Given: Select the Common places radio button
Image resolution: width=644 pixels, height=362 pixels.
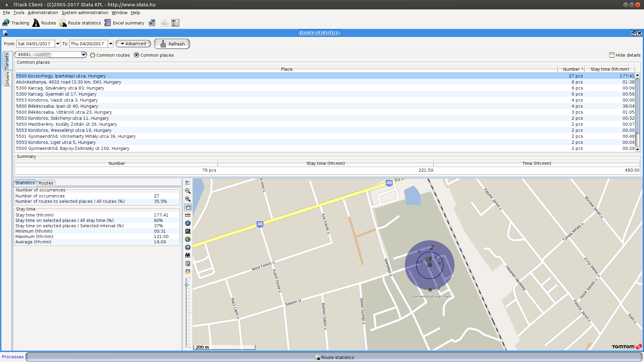Looking at the screenshot, I should [137, 55].
